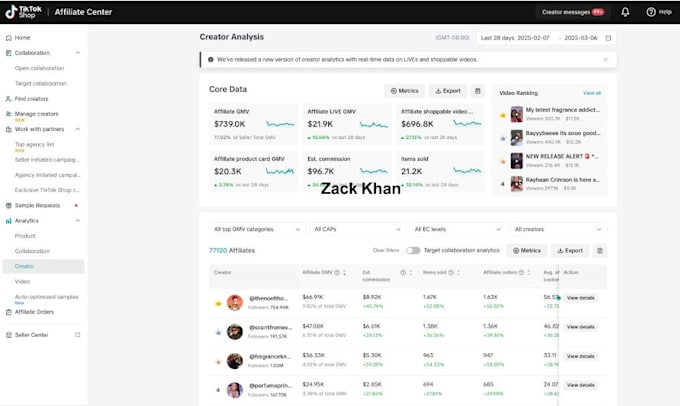This screenshot has height=406, width=680.
Task: Open affiliates table Metrics button
Action: (527, 251)
